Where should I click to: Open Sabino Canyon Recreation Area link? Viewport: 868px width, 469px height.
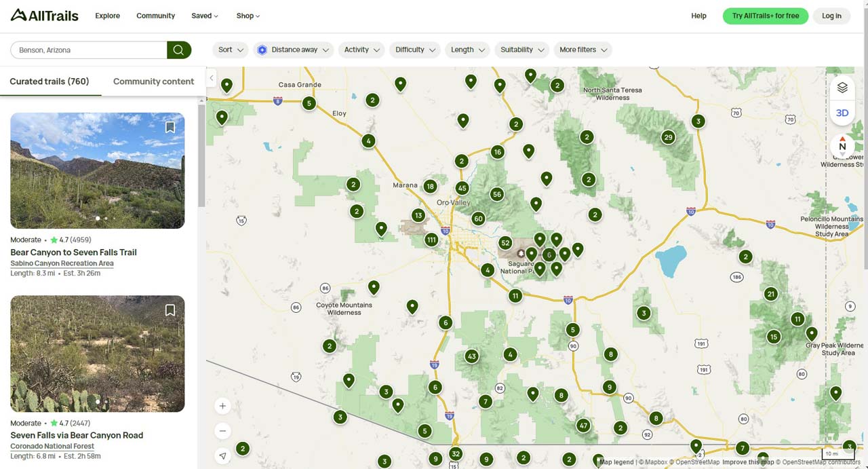pos(62,263)
